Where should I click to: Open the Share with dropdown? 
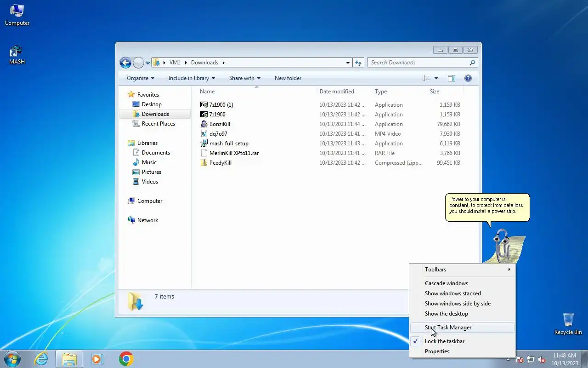click(245, 78)
